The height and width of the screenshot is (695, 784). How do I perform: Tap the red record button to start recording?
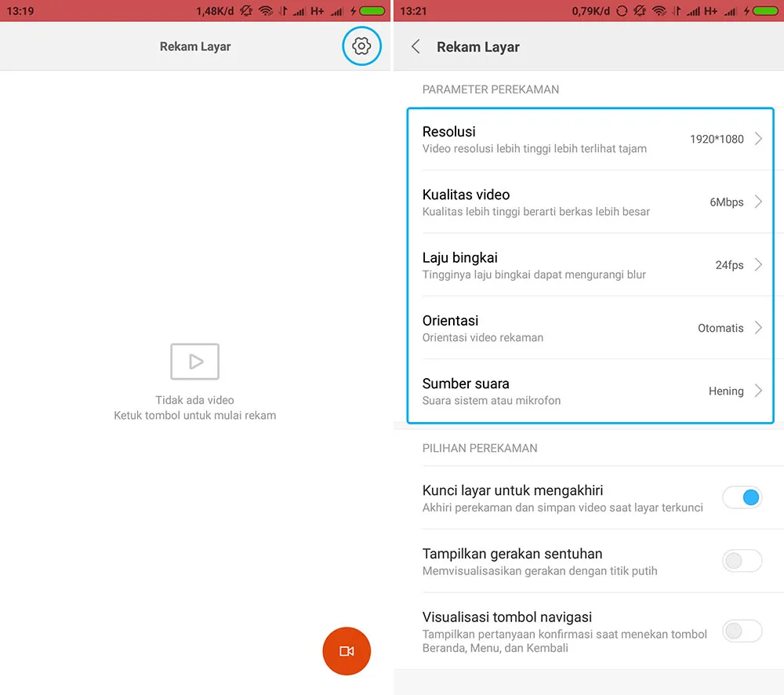347,651
